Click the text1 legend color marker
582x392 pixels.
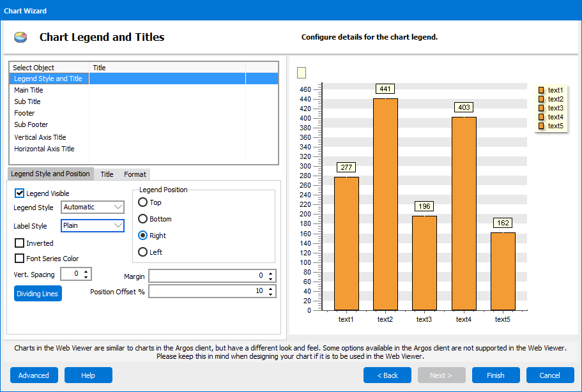[x=540, y=90]
